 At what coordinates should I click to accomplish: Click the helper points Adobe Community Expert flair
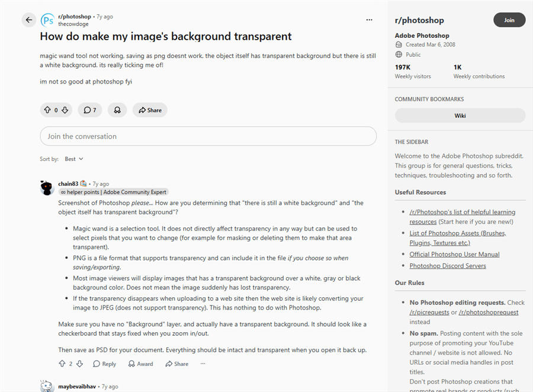pos(114,192)
